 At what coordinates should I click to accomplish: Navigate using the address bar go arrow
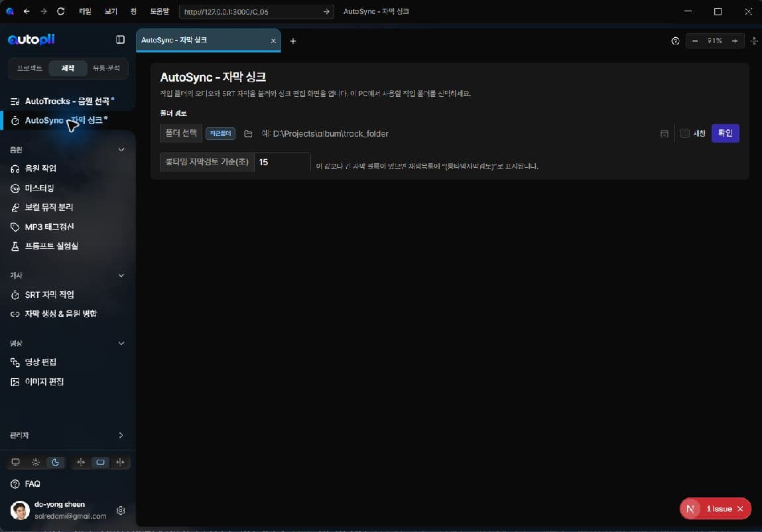coord(326,12)
